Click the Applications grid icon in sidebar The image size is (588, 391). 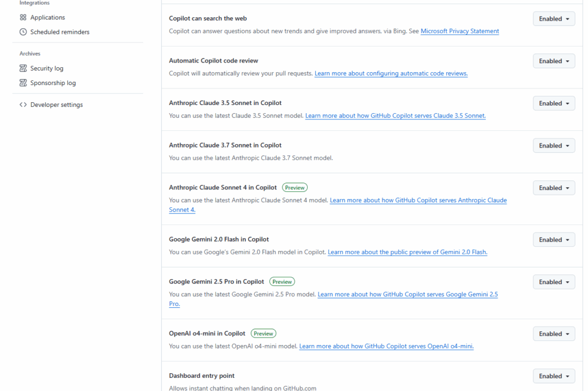23,17
